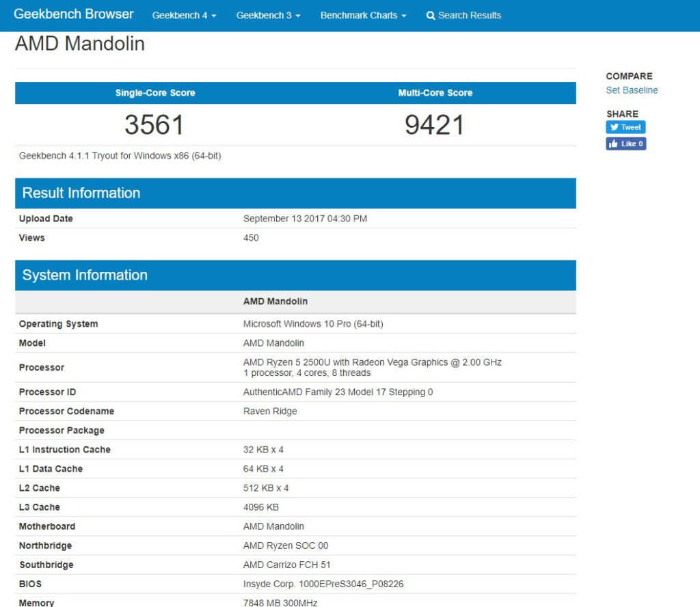
Task: Click the Result Information section header
Action: 81,193
